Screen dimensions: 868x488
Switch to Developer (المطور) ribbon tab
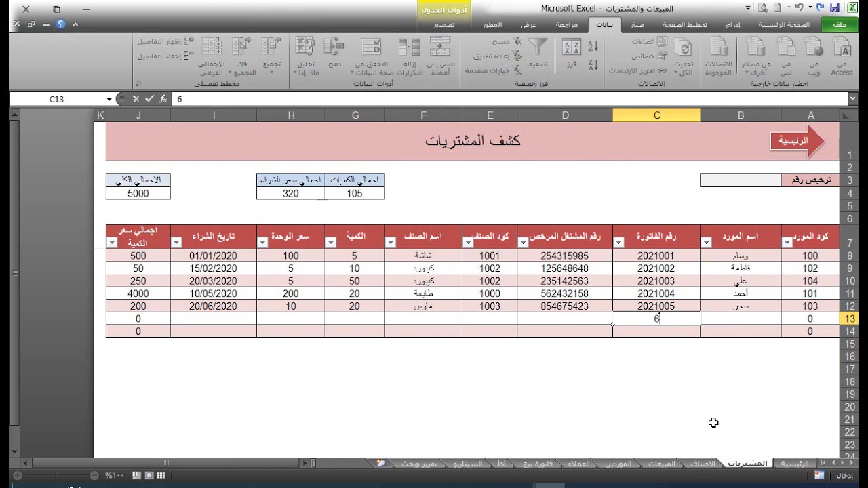(x=492, y=24)
